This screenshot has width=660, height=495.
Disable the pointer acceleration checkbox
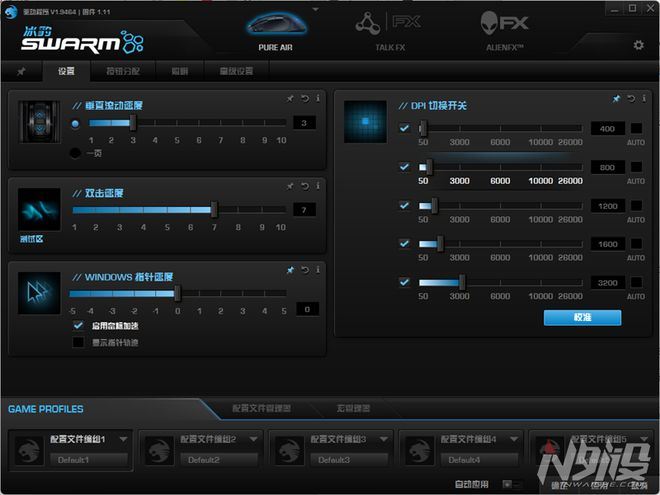[x=78, y=325]
